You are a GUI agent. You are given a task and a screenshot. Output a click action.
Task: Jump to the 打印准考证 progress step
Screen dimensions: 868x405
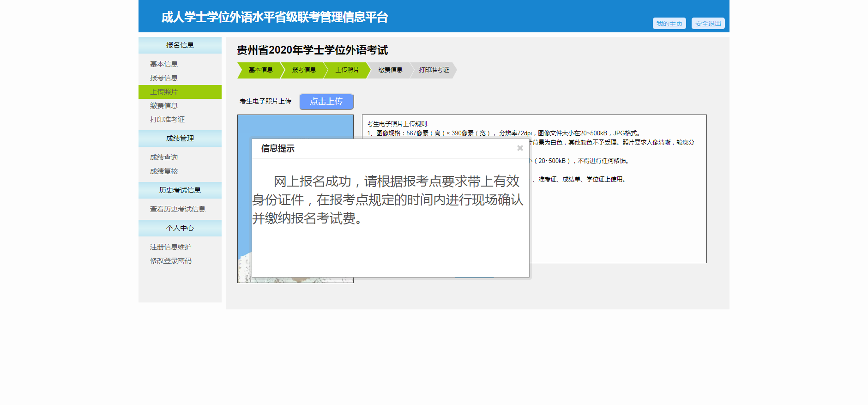434,70
